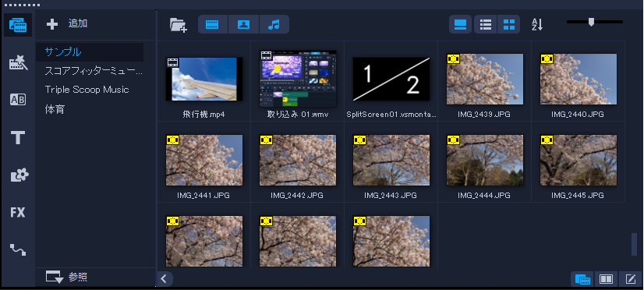Click the IMG_2439.JPG file name
The height and width of the screenshot is (290, 644).
pyautogui.click(x=484, y=115)
